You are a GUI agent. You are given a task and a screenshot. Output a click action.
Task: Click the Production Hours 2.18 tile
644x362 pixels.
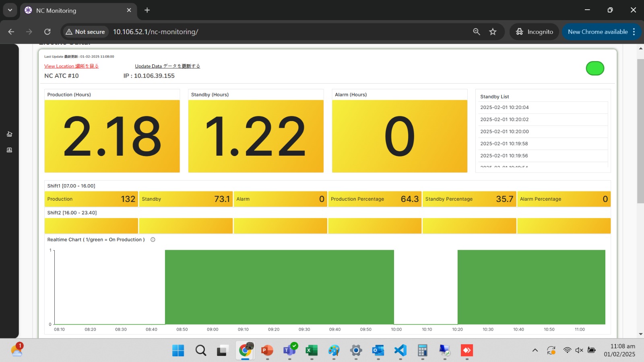pyautogui.click(x=112, y=136)
